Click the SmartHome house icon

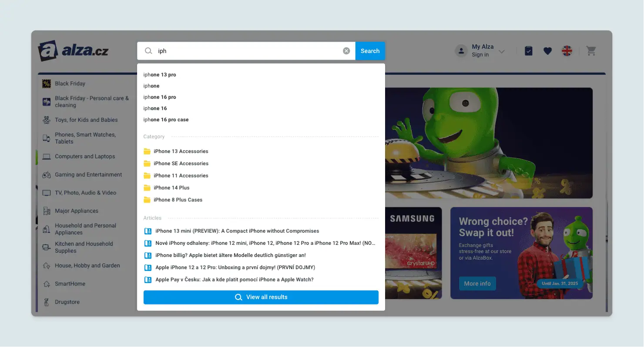coord(47,284)
